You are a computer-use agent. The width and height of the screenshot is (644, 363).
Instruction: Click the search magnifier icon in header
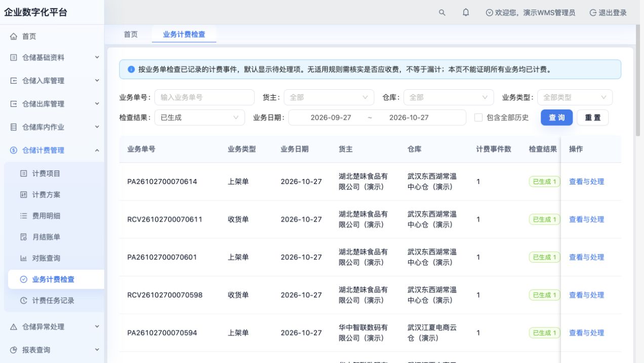pos(442,13)
